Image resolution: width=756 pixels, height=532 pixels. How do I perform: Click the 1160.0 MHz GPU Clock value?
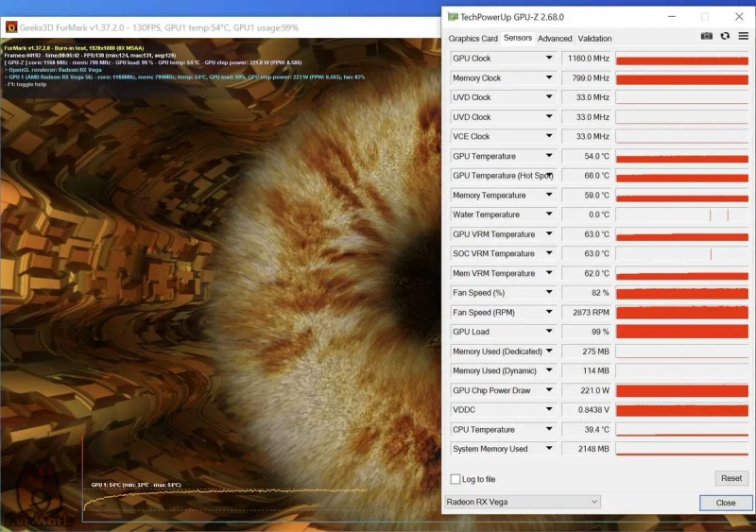pyautogui.click(x=587, y=59)
